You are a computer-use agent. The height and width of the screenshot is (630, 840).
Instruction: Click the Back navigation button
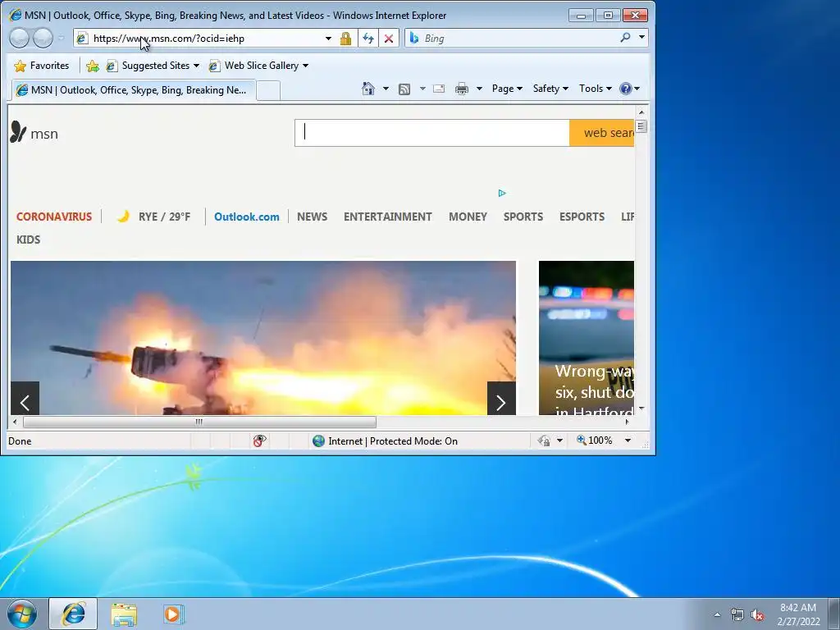point(20,38)
